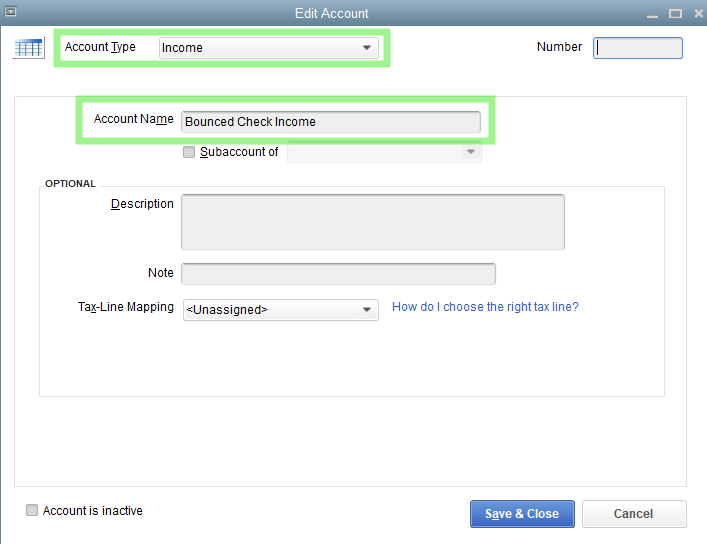Close the Edit Account window
Image resolution: width=707 pixels, height=544 pixels.
point(698,14)
